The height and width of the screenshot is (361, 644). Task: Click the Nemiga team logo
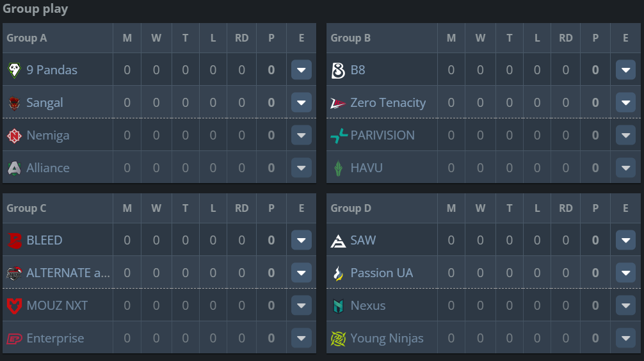[14, 135]
